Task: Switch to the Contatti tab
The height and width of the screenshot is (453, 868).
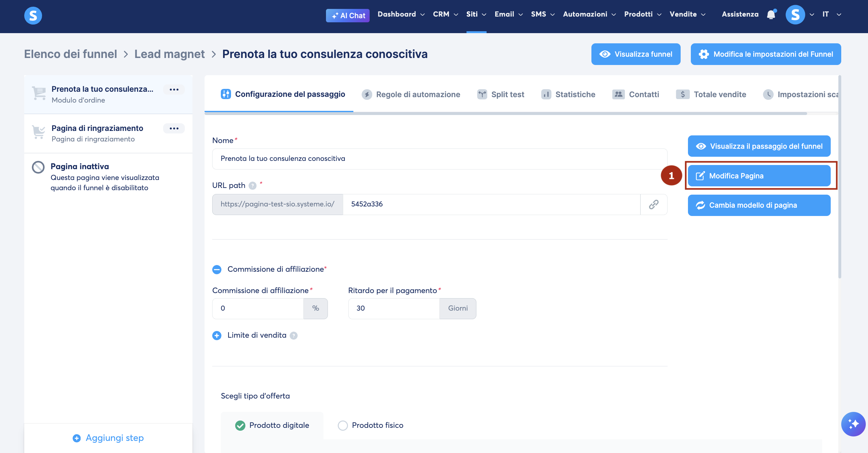Action: click(x=635, y=95)
